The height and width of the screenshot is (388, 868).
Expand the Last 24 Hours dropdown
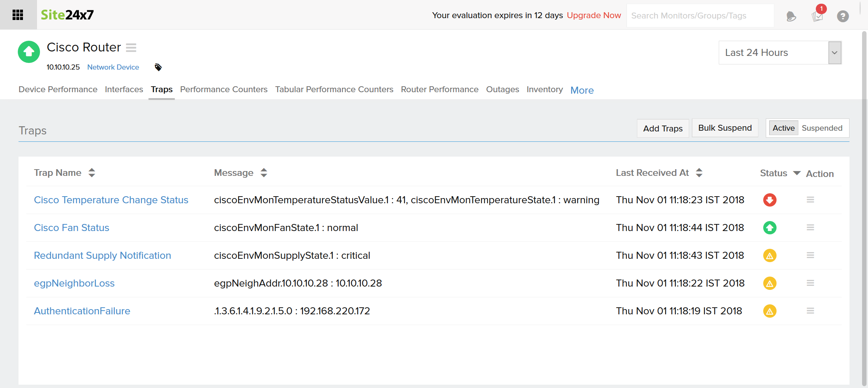835,53
